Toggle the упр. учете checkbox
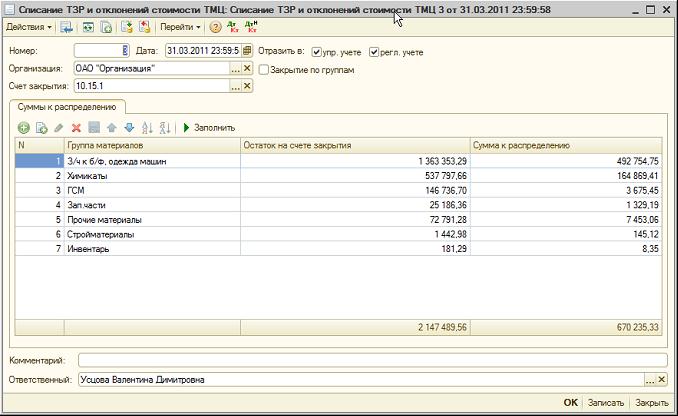Viewport: 678px width, 416px height. tap(317, 52)
